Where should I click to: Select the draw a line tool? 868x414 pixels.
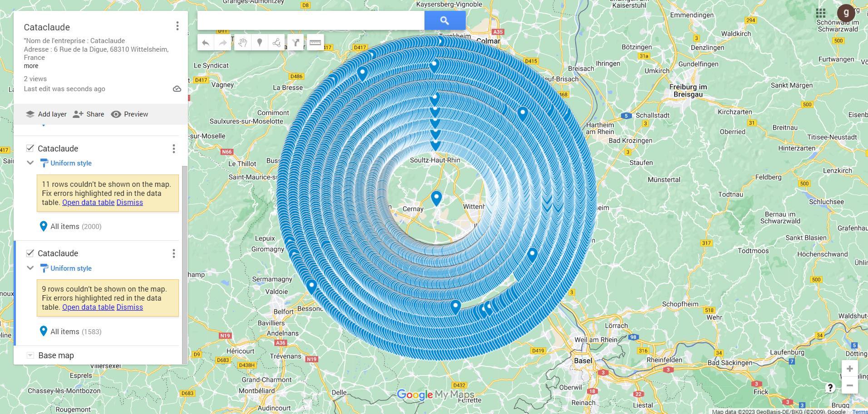(x=276, y=43)
